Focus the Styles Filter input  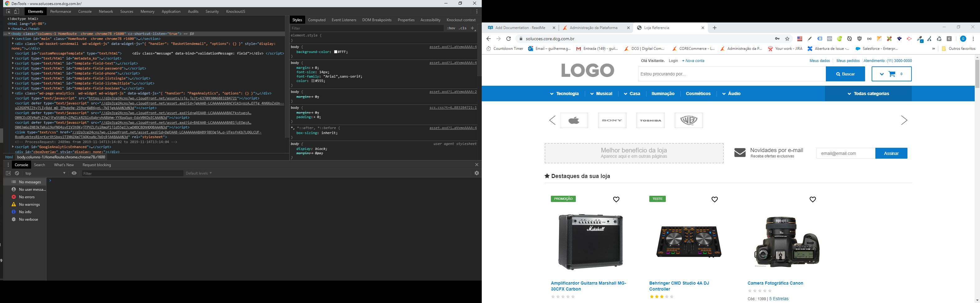coord(367,28)
